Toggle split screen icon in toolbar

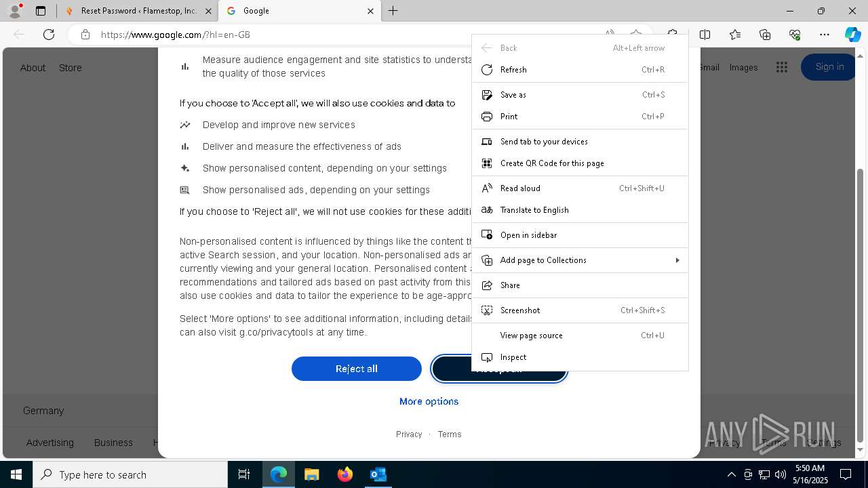(x=705, y=35)
